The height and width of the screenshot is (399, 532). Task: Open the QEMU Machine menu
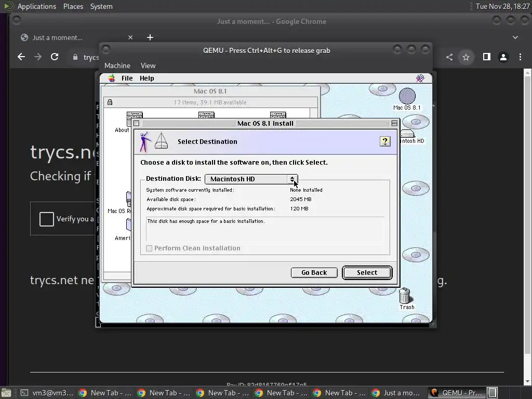pyautogui.click(x=117, y=65)
